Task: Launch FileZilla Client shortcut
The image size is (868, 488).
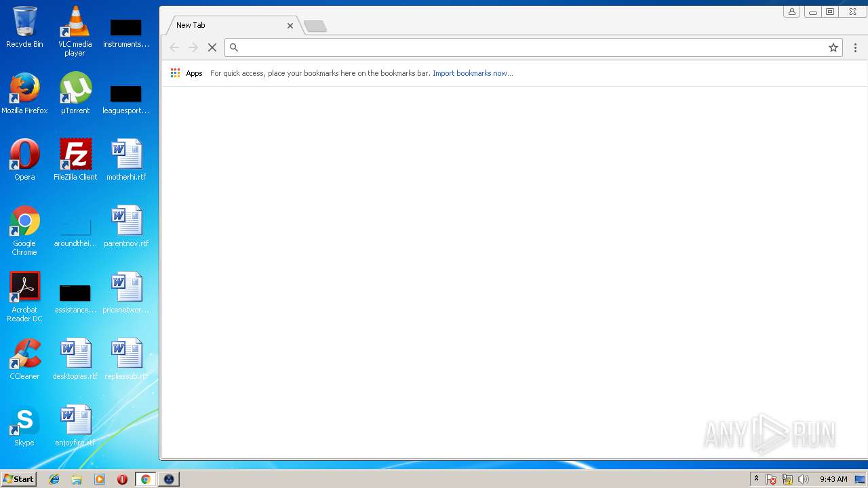Action: coord(75,160)
